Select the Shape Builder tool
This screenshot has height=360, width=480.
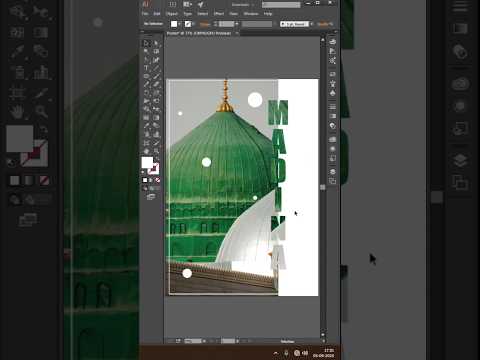pyautogui.click(x=146, y=109)
